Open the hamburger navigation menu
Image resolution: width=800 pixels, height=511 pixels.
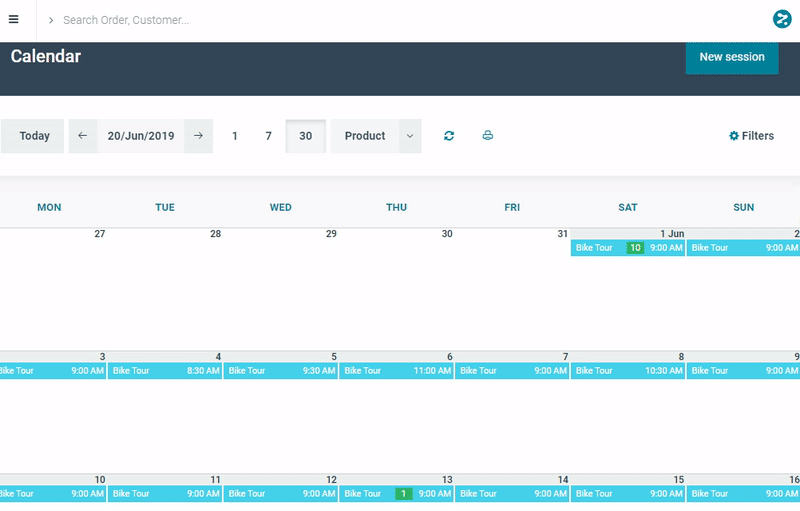click(x=14, y=19)
